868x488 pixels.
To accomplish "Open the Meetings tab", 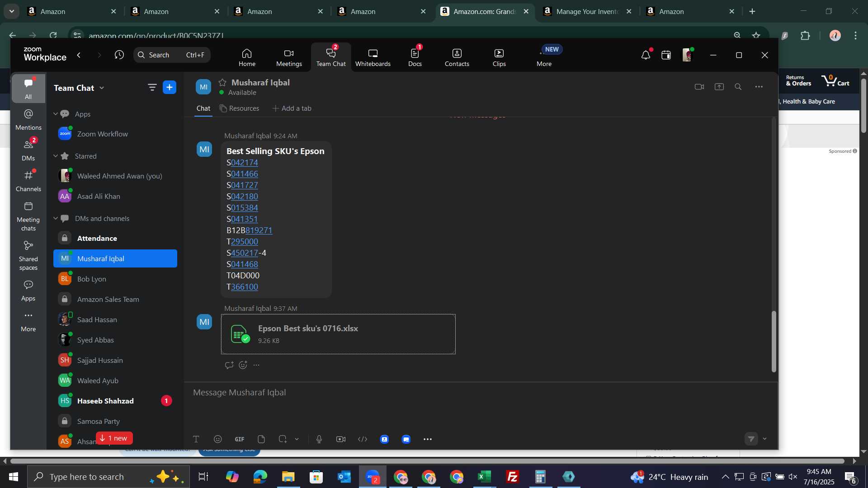I will 289,57.
